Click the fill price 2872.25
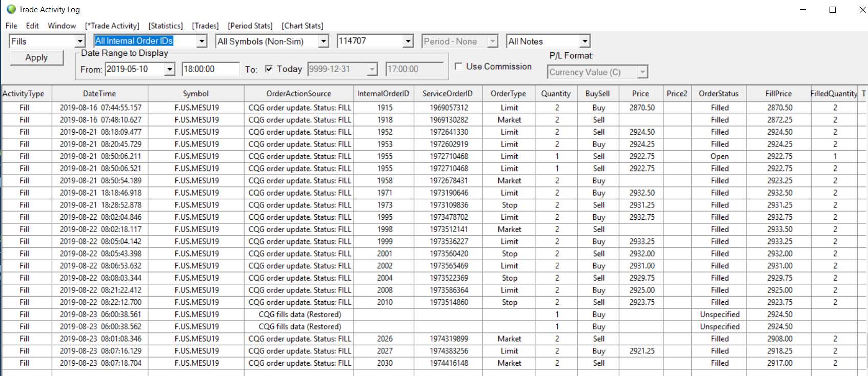The height and width of the screenshot is (376, 868). pyautogui.click(x=780, y=120)
